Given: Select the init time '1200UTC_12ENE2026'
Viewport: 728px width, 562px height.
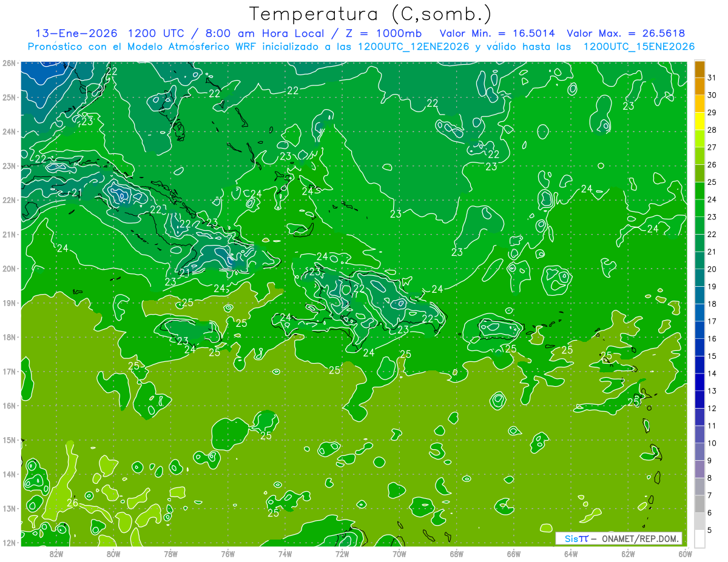Looking at the screenshot, I should point(414,47).
